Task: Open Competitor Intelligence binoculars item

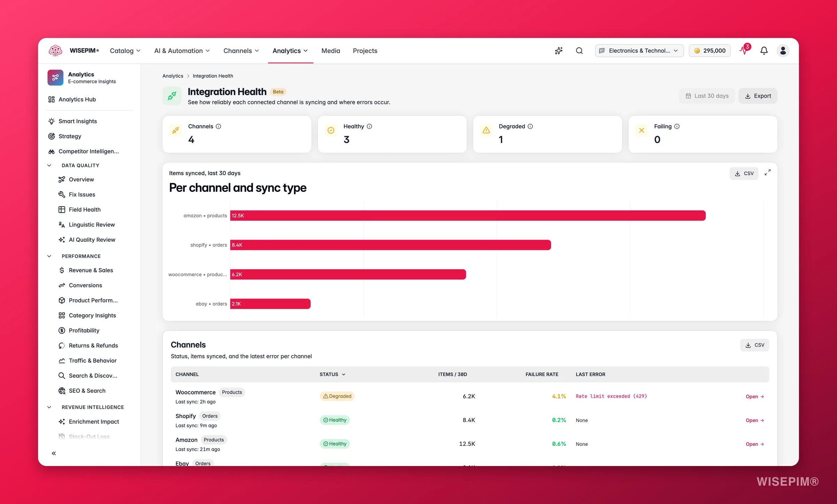Action: click(x=89, y=151)
